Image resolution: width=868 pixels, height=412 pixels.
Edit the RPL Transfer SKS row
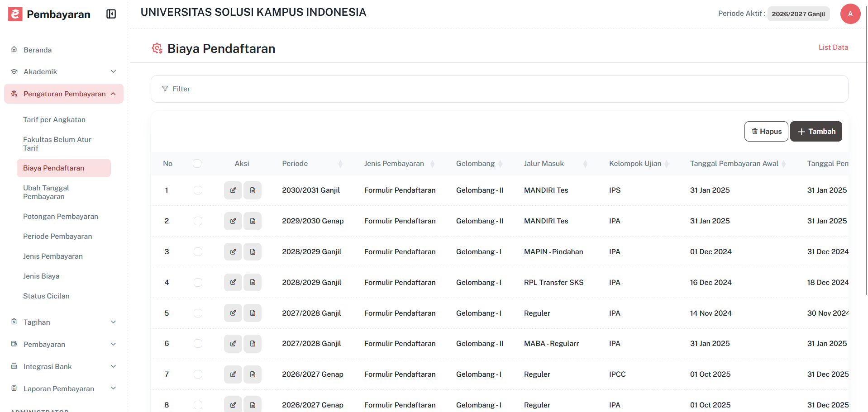(233, 282)
